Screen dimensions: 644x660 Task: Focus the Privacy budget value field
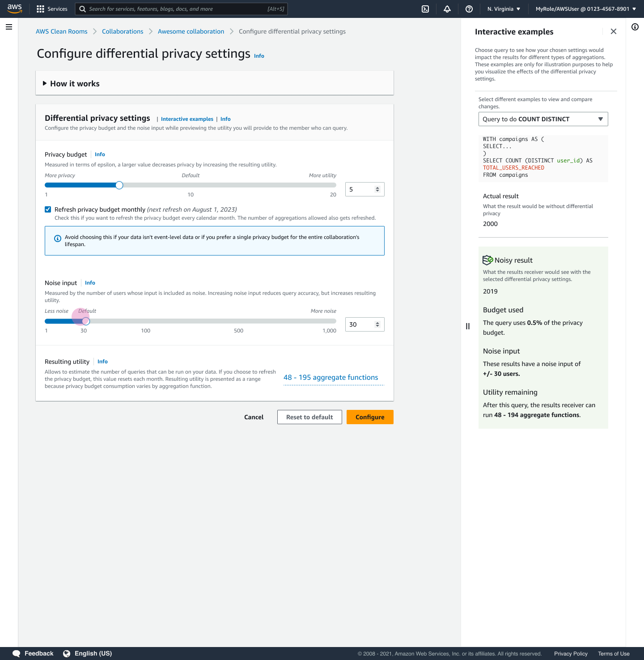[360, 189]
